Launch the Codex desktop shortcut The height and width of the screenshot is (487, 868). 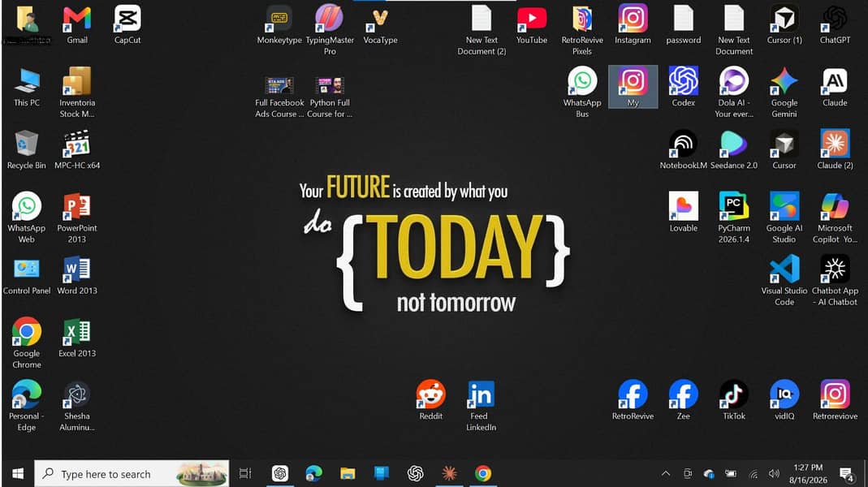(x=683, y=88)
